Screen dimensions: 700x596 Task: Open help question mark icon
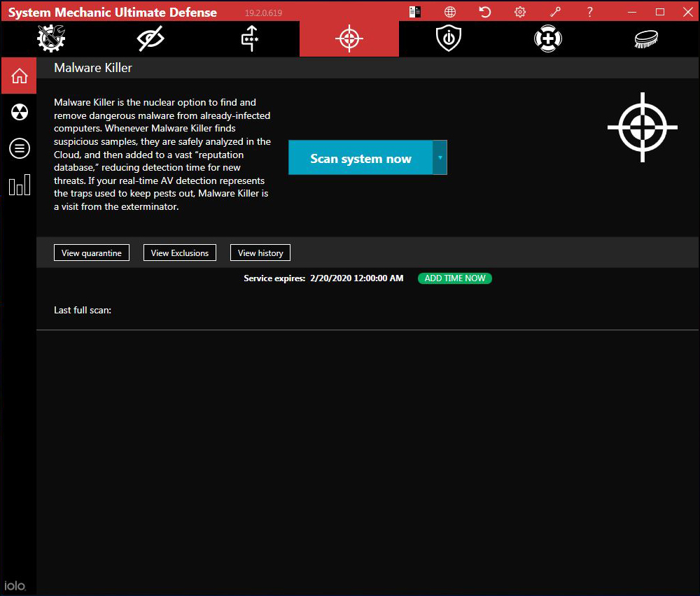pos(589,12)
